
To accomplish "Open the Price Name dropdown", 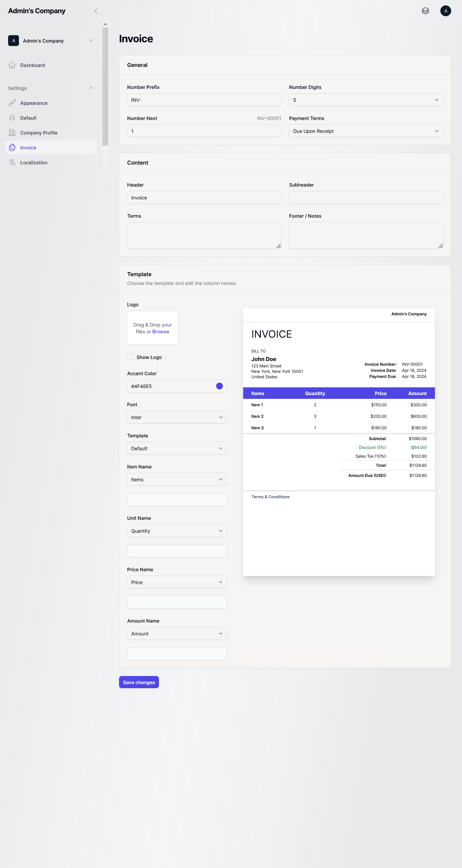I will [177, 582].
